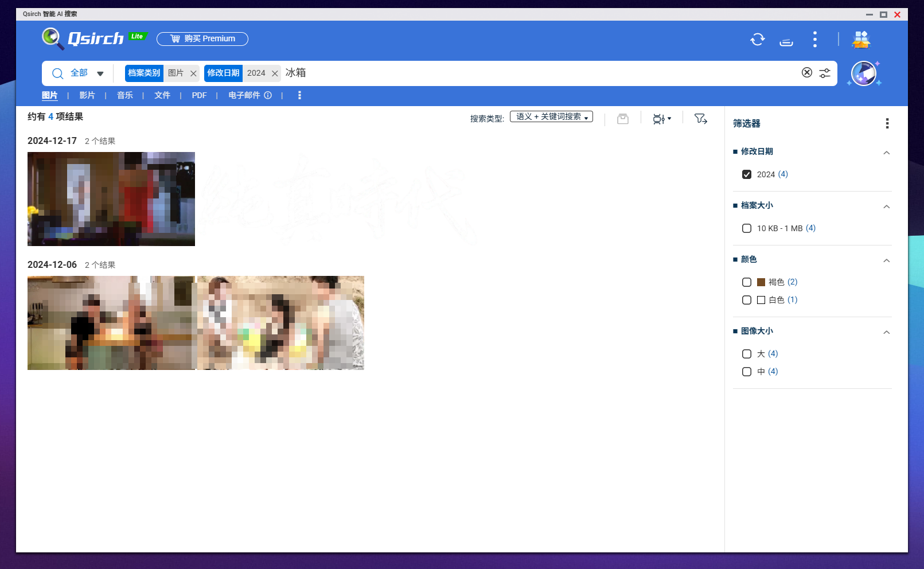Clear the search box with the X icon

[x=806, y=72]
